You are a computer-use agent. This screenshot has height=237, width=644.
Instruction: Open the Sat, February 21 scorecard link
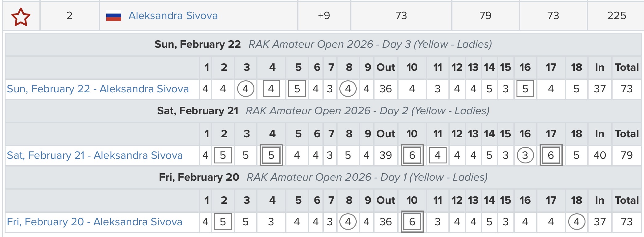point(95,155)
